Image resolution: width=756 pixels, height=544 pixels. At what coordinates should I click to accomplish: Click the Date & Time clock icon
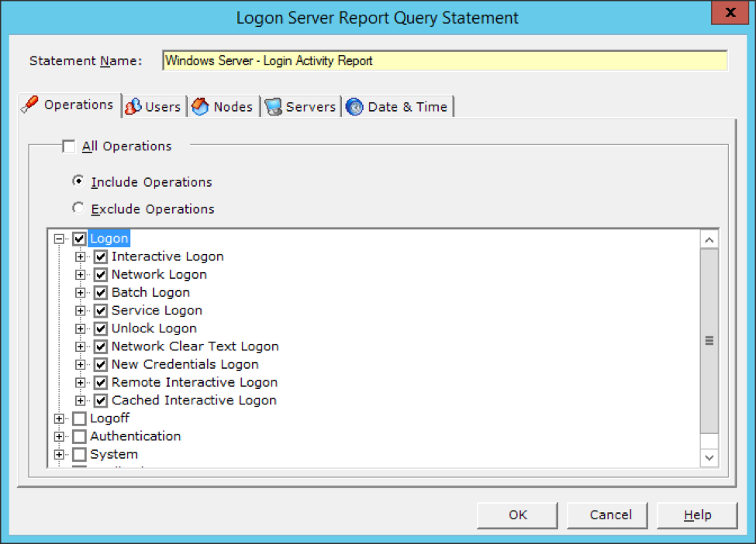click(355, 106)
